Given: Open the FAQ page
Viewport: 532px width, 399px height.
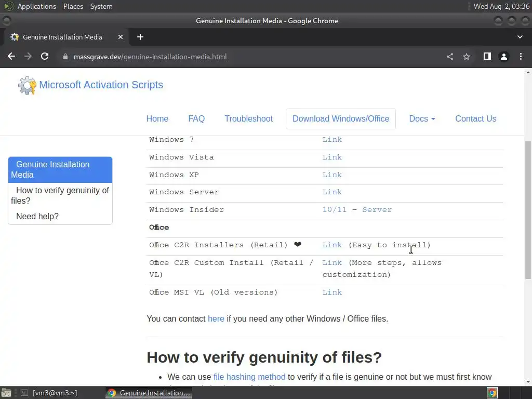Looking at the screenshot, I should pyautogui.click(x=196, y=119).
